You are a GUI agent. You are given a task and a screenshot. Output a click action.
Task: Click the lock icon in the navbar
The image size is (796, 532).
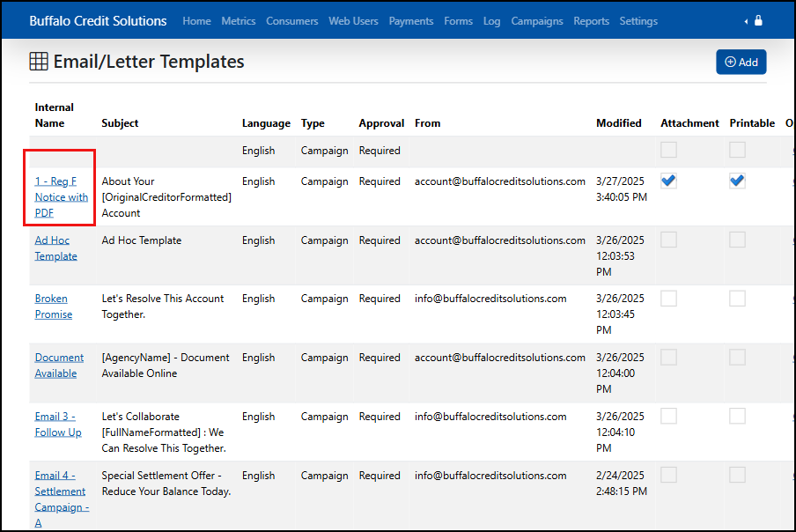click(x=758, y=20)
